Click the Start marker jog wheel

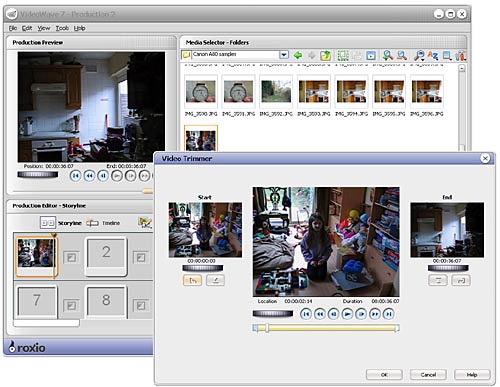pos(203,268)
